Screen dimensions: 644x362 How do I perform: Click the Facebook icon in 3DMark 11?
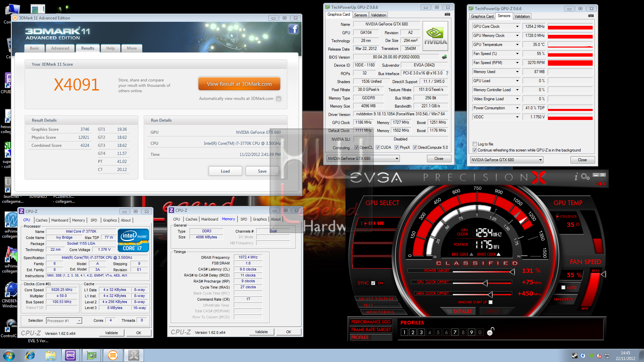pos(293,29)
